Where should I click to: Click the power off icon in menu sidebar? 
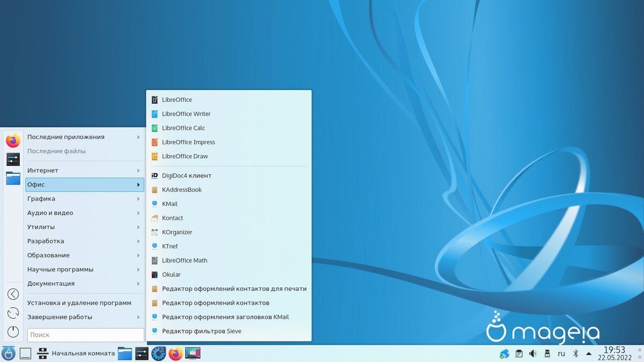coord(13,332)
